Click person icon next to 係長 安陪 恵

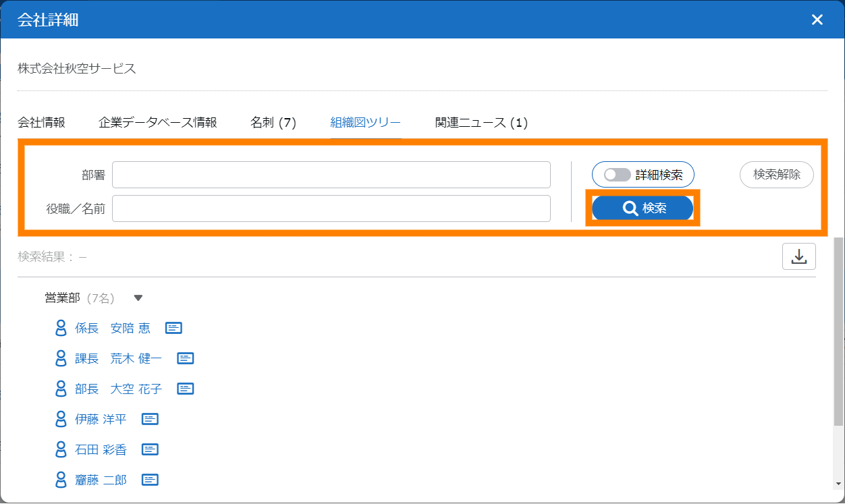click(x=61, y=328)
